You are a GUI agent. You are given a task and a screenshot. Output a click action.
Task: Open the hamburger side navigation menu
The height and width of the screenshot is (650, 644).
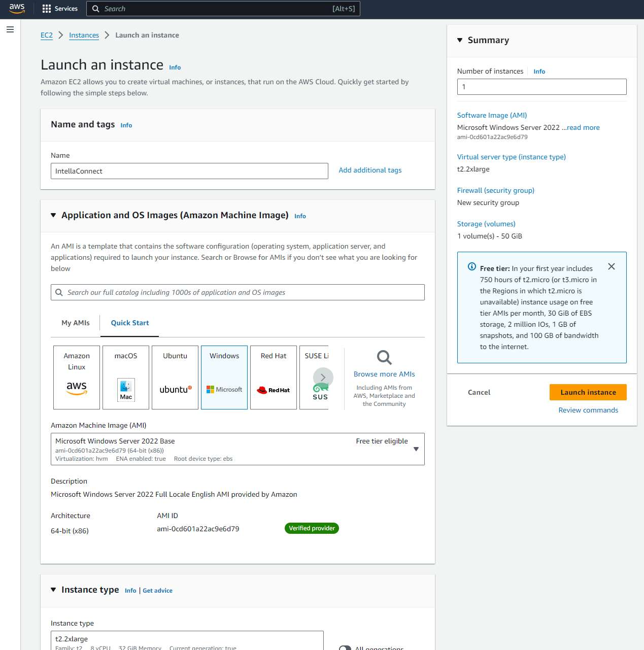[10, 29]
